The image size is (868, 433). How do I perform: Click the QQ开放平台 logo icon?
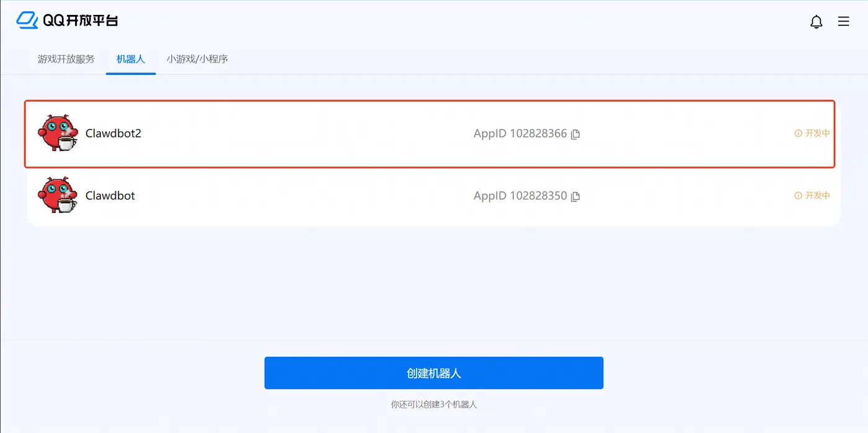click(x=27, y=20)
